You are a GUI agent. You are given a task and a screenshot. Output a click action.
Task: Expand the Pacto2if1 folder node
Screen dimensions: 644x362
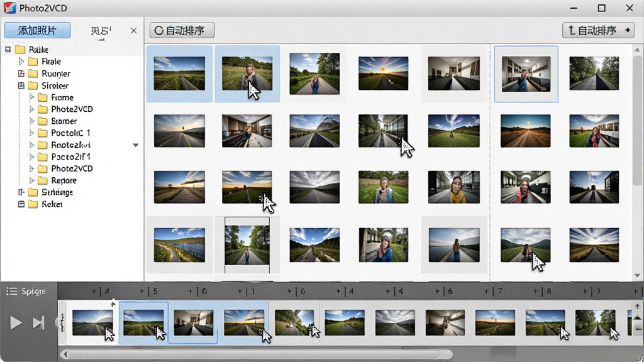31,156
